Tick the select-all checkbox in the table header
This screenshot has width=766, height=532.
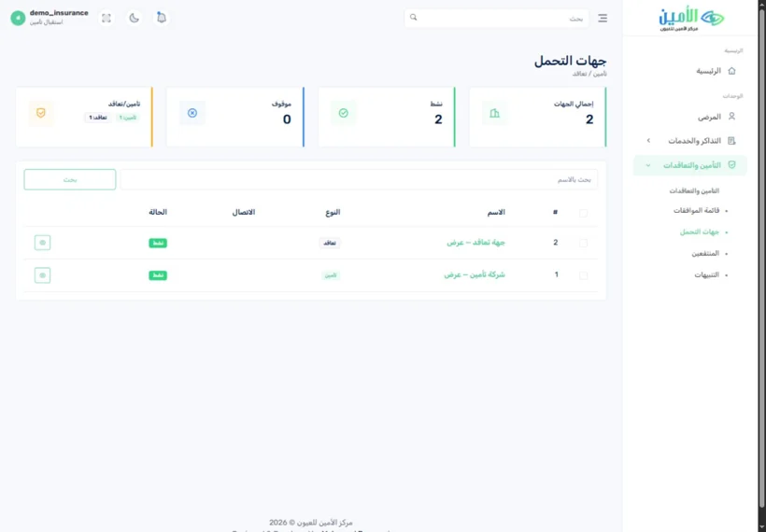tap(583, 213)
